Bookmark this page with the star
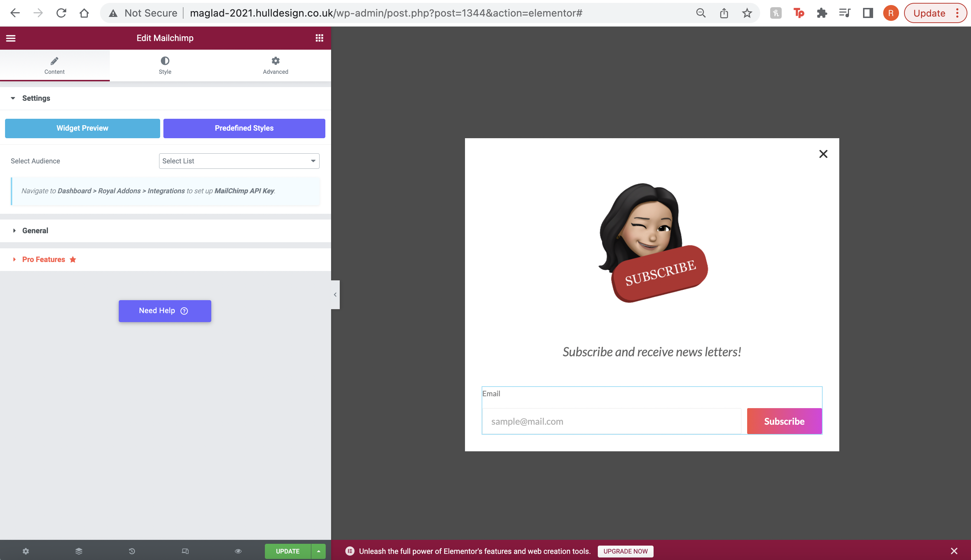The width and height of the screenshot is (971, 560). (747, 13)
